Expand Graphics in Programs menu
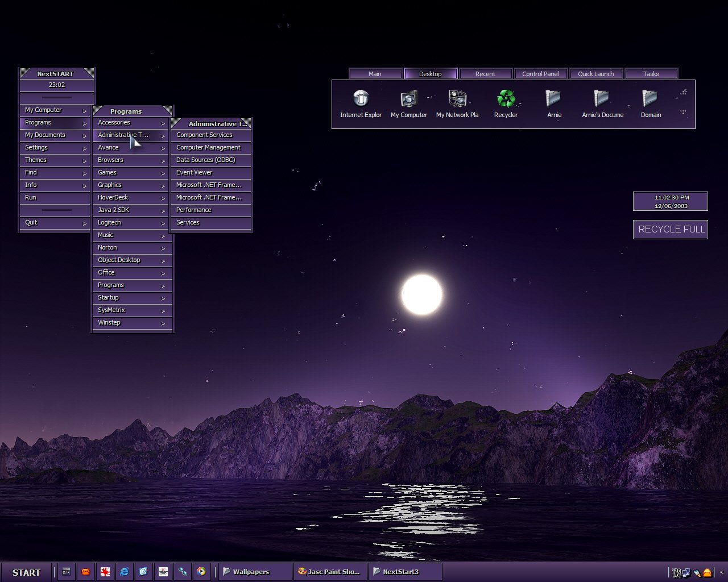Image resolution: width=728 pixels, height=582 pixels. [132, 185]
